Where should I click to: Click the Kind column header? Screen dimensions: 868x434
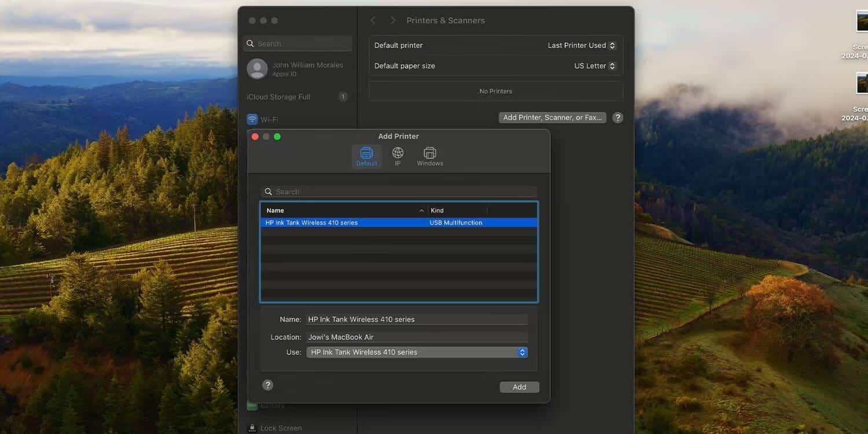(457, 211)
